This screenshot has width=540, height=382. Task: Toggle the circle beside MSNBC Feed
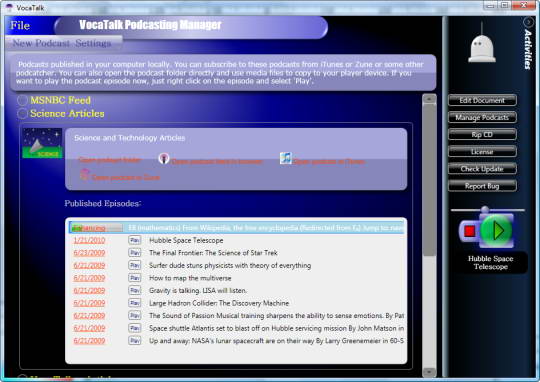[x=22, y=100]
